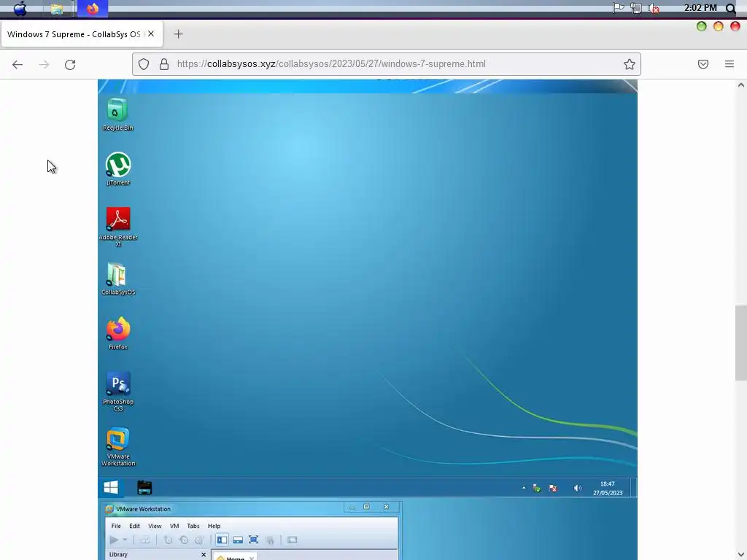Click the VMware Workstation desktop icon
Viewport: 747px width, 560px height.
pyautogui.click(x=117, y=446)
